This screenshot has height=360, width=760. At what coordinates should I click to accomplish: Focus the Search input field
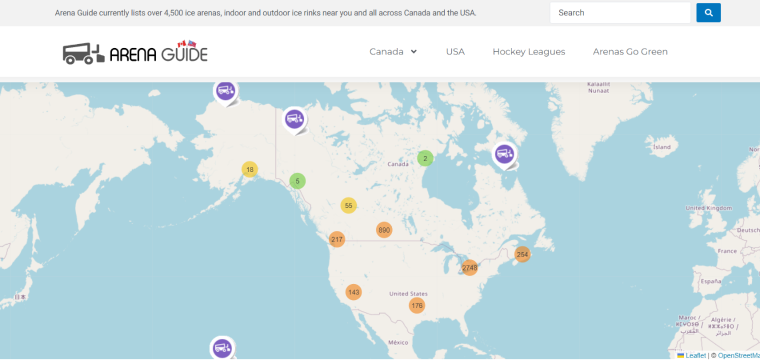tap(620, 13)
